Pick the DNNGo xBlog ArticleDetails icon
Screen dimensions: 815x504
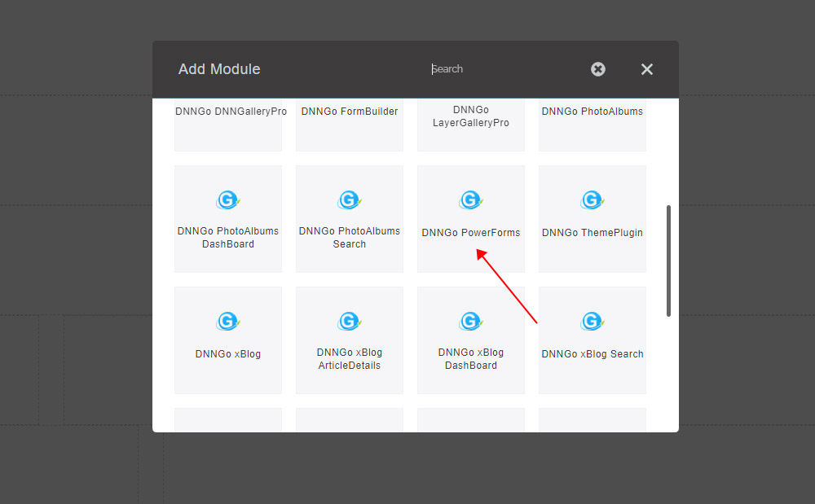(x=350, y=322)
